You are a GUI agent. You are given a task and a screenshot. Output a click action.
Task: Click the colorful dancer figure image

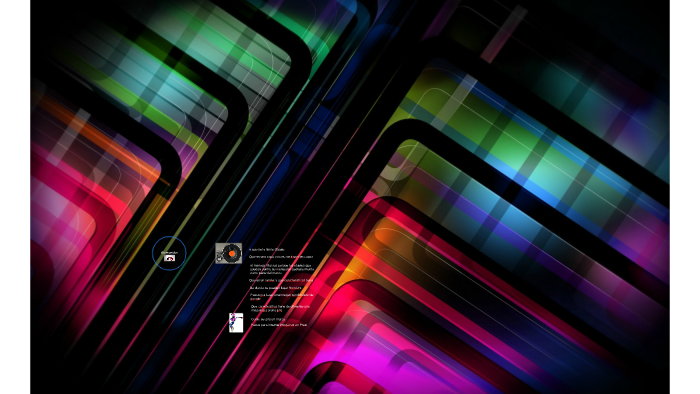(236, 322)
